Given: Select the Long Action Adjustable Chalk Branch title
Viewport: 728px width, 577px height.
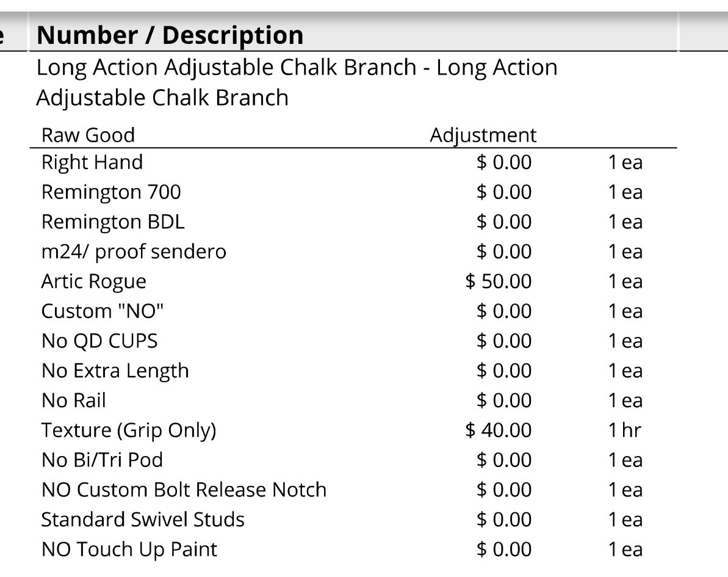Looking at the screenshot, I should (x=297, y=82).
